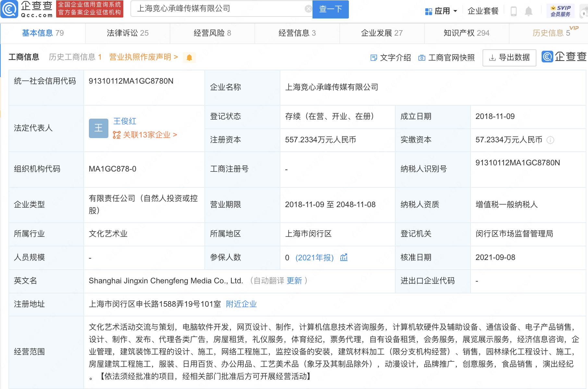Select the English name Shanghai Jingxin Chengfeng Media Co., Ltd.

point(166,281)
